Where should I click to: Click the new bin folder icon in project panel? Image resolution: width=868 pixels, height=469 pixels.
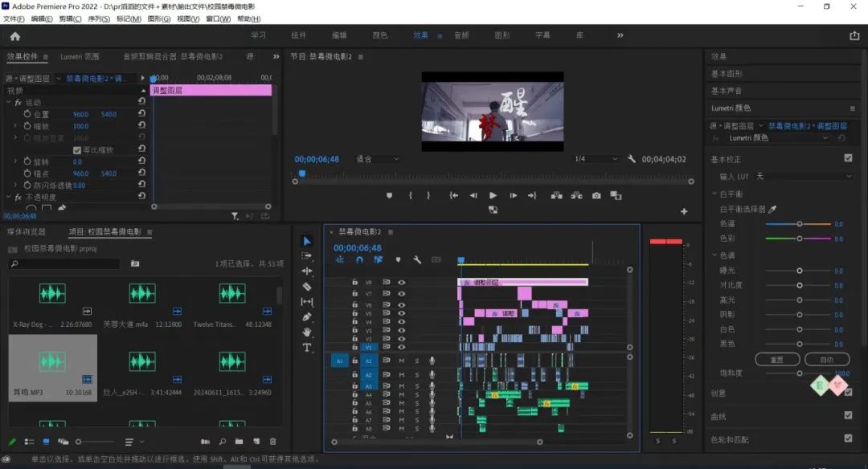click(239, 442)
